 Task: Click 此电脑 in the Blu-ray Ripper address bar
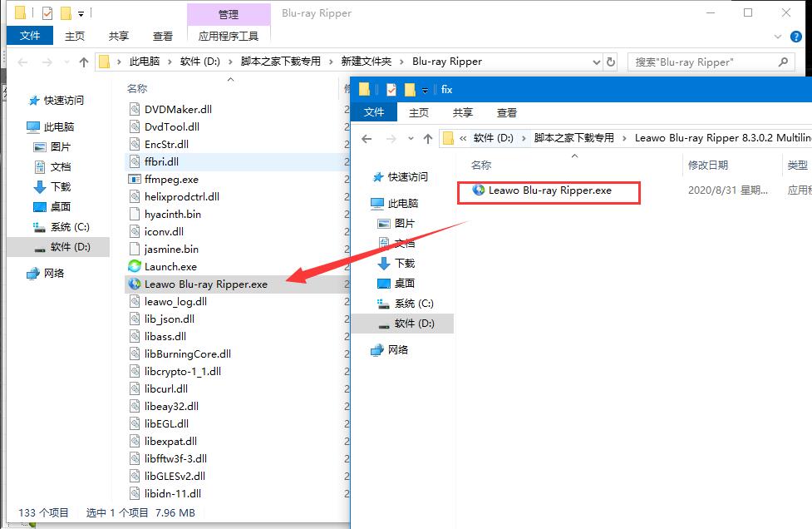click(145, 62)
